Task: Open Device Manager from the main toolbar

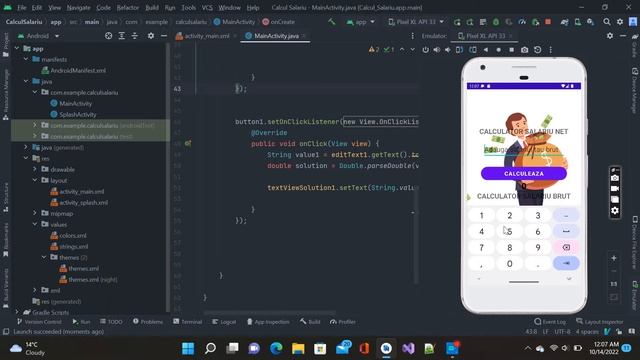Action: [x=578, y=22]
